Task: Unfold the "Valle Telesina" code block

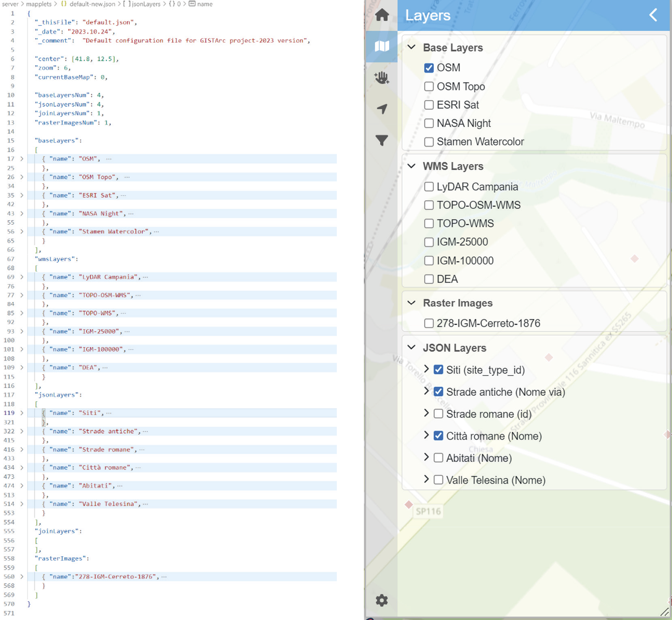Action: click(22, 504)
